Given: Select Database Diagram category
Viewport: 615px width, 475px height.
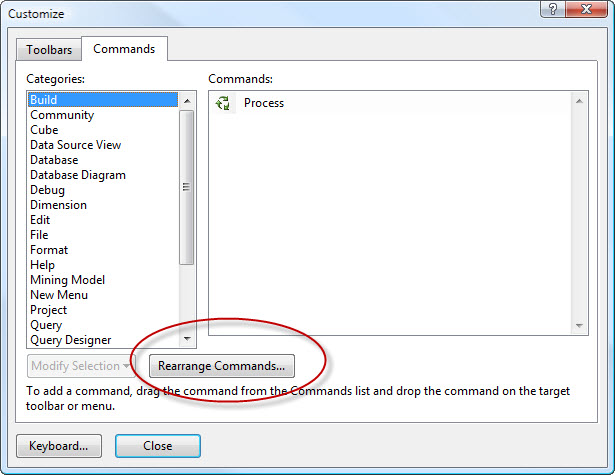Looking at the screenshot, I should [x=103, y=175].
